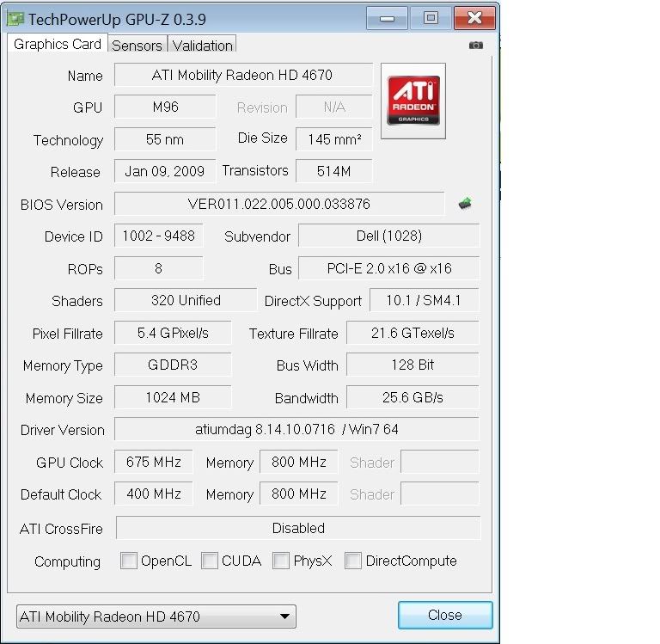Toggle the CUDA checkbox

point(209,561)
